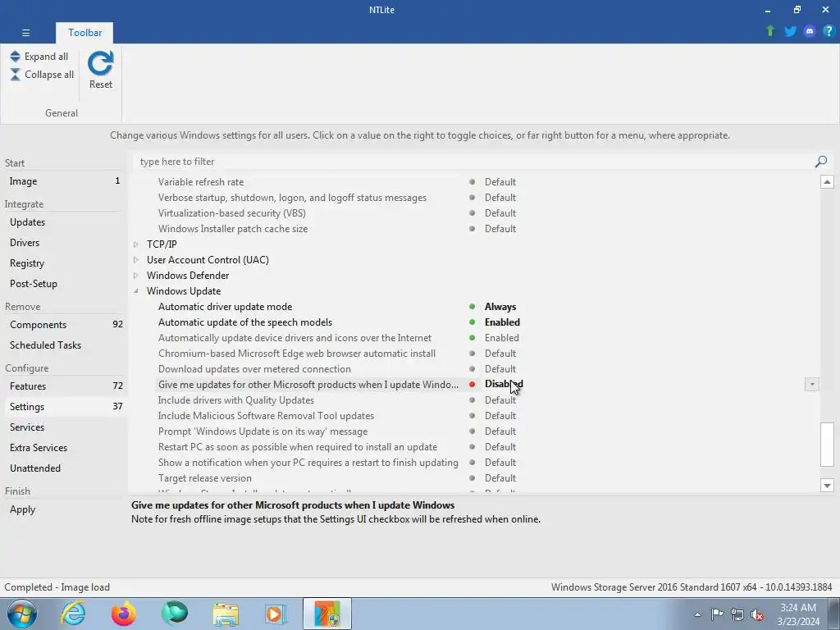Image resolution: width=840 pixels, height=630 pixels.
Task: Click the 'type here to filter' field
Action: point(474,162)
